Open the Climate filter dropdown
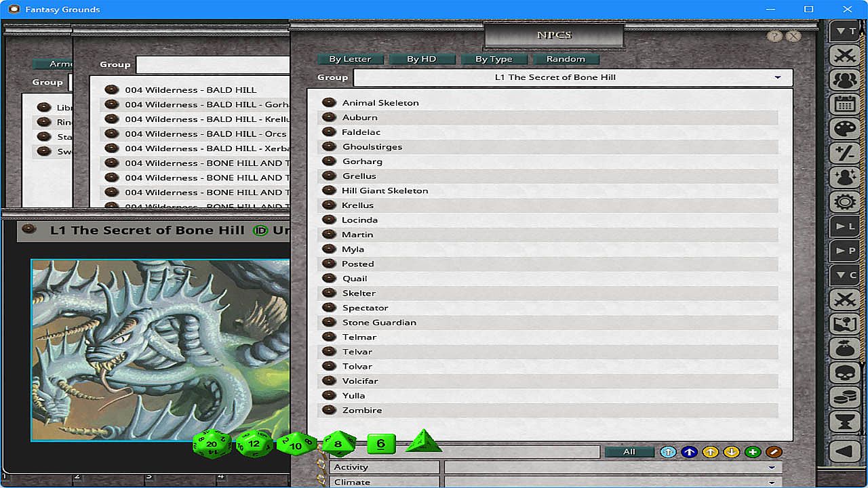The height and width of the screenshot is (488, 868). coord(613,482)
